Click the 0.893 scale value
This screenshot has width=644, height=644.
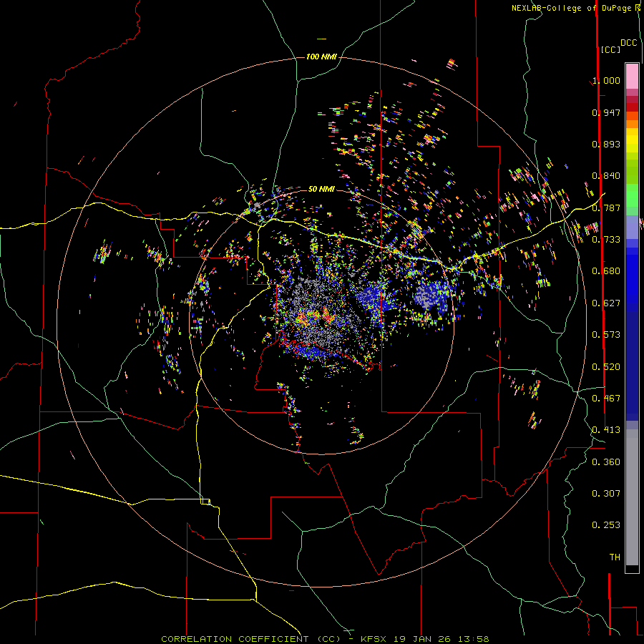(606, 144)
